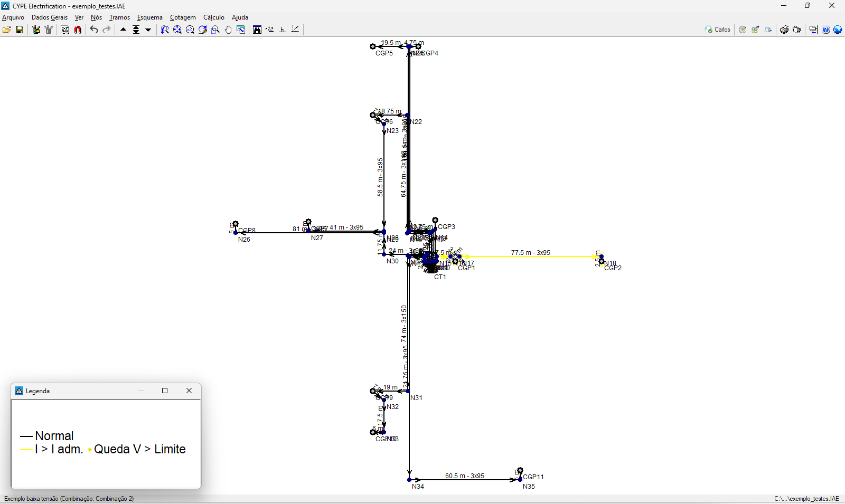Select the hand pan tool
845x504 pixels.
point(228,30)
